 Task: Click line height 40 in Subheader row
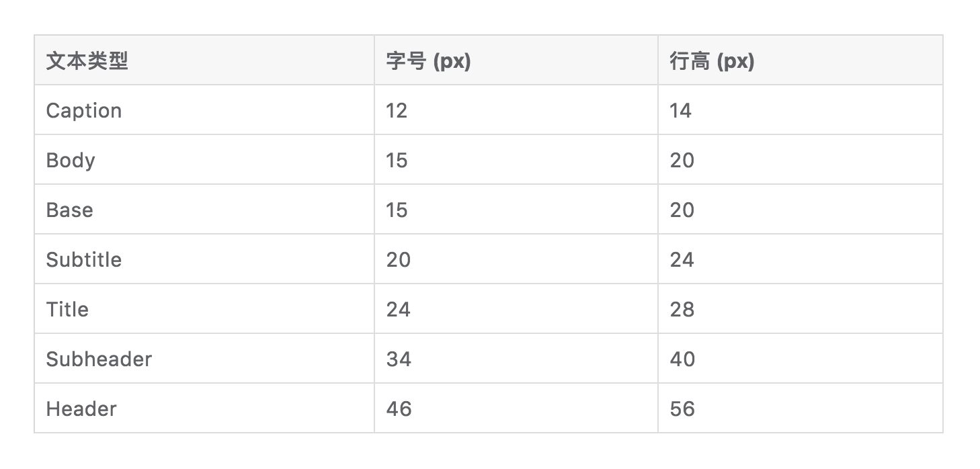682,359
